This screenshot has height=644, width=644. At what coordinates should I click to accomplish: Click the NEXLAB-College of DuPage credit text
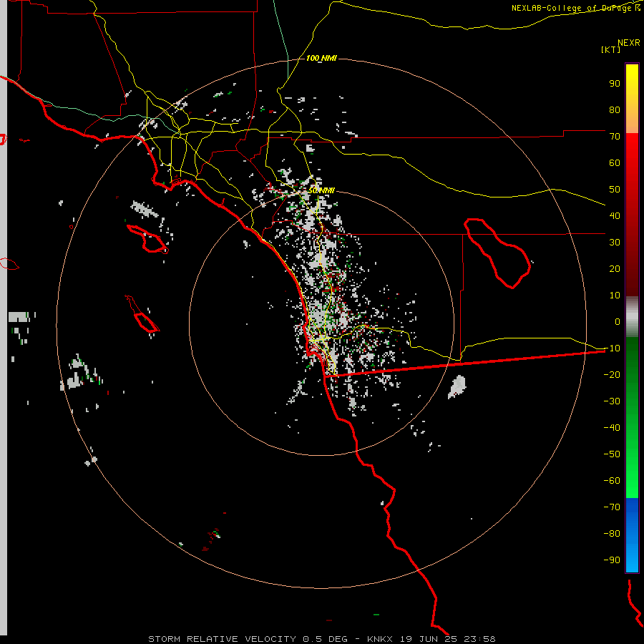(575, 8)
